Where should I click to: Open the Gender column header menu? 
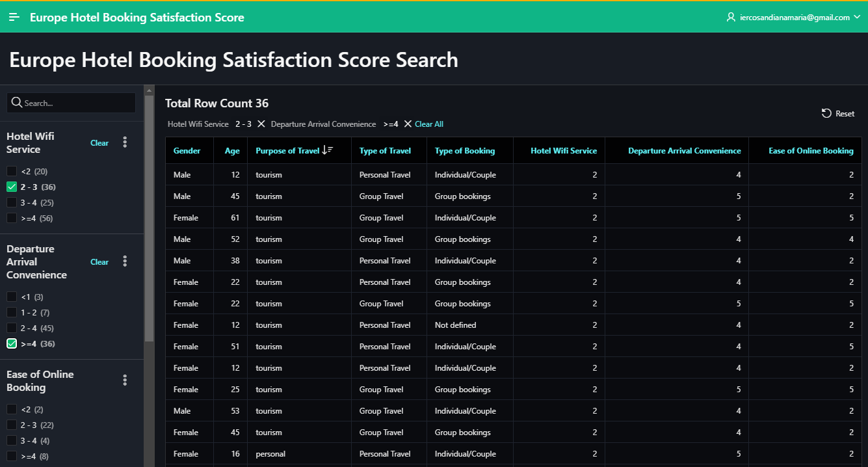[187, 151]
